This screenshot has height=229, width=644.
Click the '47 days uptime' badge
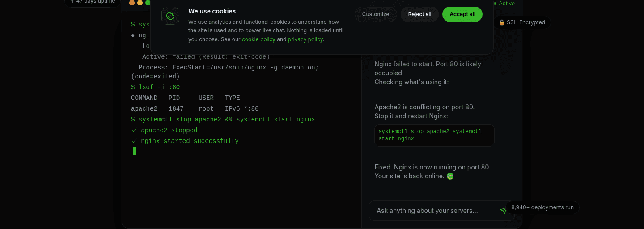click(93, 2)
